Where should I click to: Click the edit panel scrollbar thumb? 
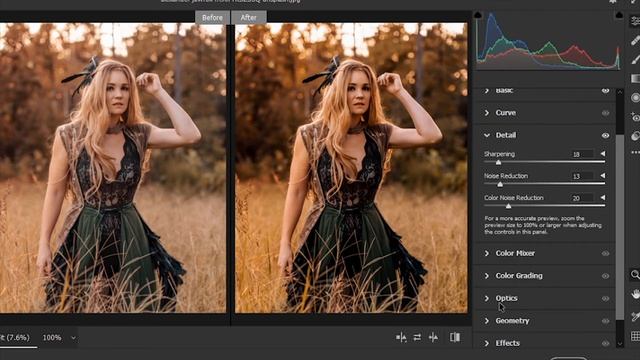click(620, 227)
